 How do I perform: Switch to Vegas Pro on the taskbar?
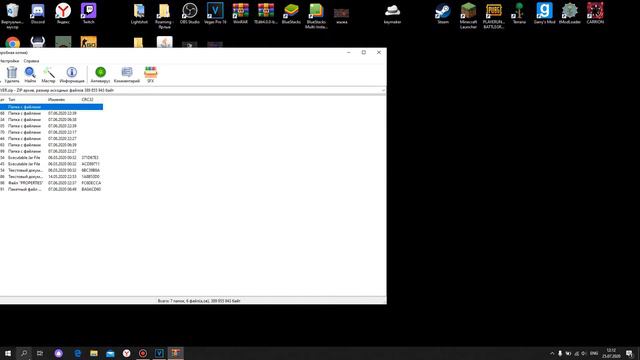[159, 353]
